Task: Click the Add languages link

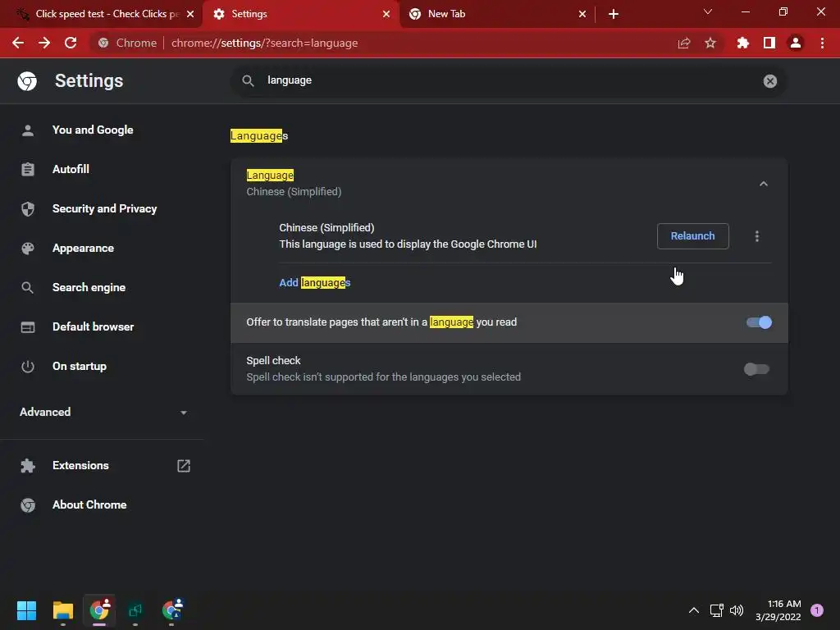Action: (x=314, y=283)
